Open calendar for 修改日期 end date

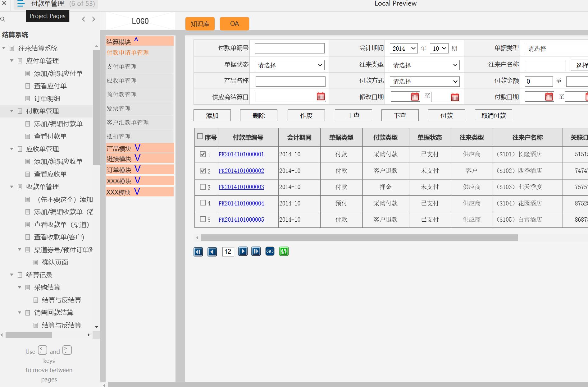455,97
